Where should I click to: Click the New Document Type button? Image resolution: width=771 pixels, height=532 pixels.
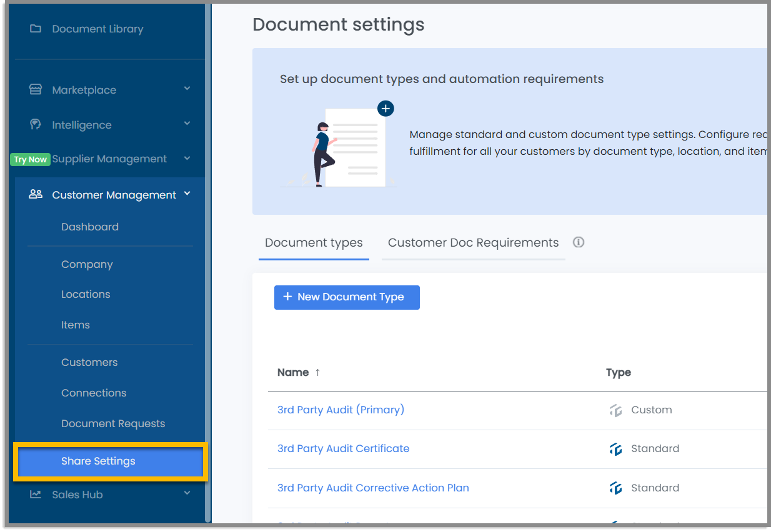click(347, 297)
